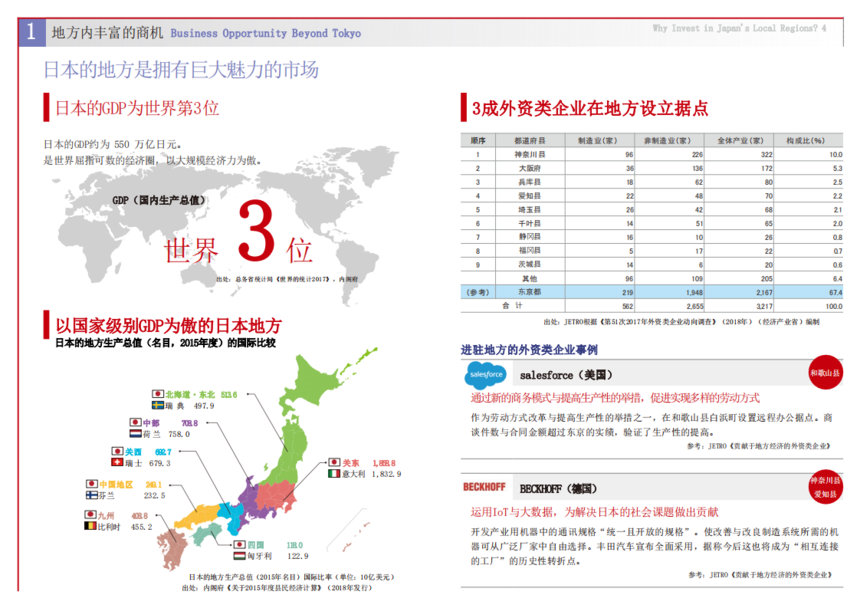Click the heading 日本的GDP为世界第3位
Viewport: 860px width, 608px height.
tap(137, 108)
